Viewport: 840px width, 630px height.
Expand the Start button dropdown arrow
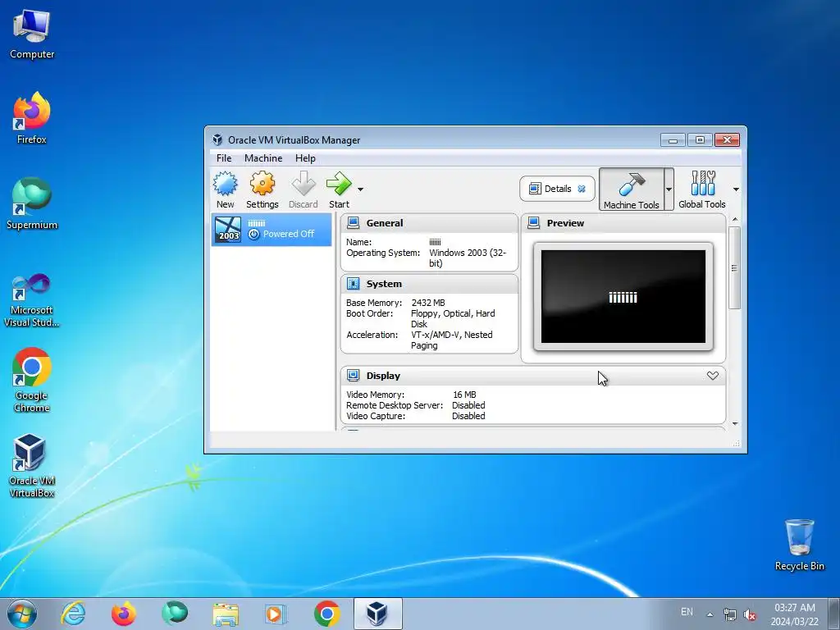(361, 189)
